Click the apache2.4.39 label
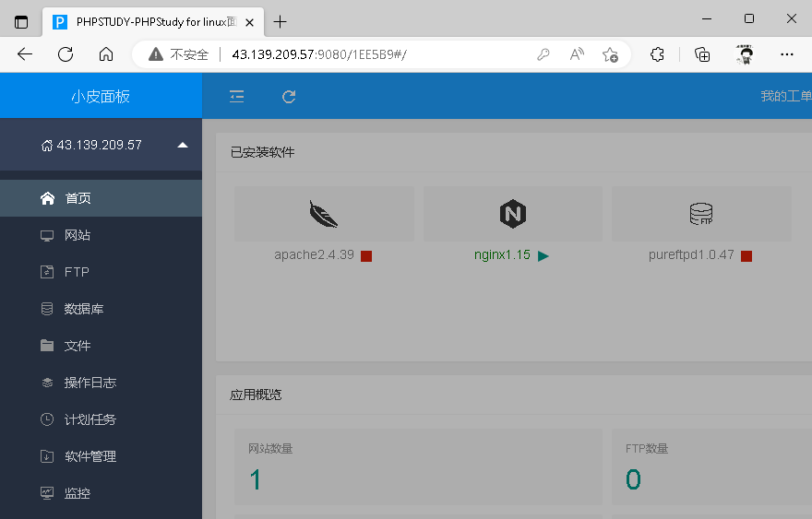Screen dimensions: 812x519 (314, 254)
